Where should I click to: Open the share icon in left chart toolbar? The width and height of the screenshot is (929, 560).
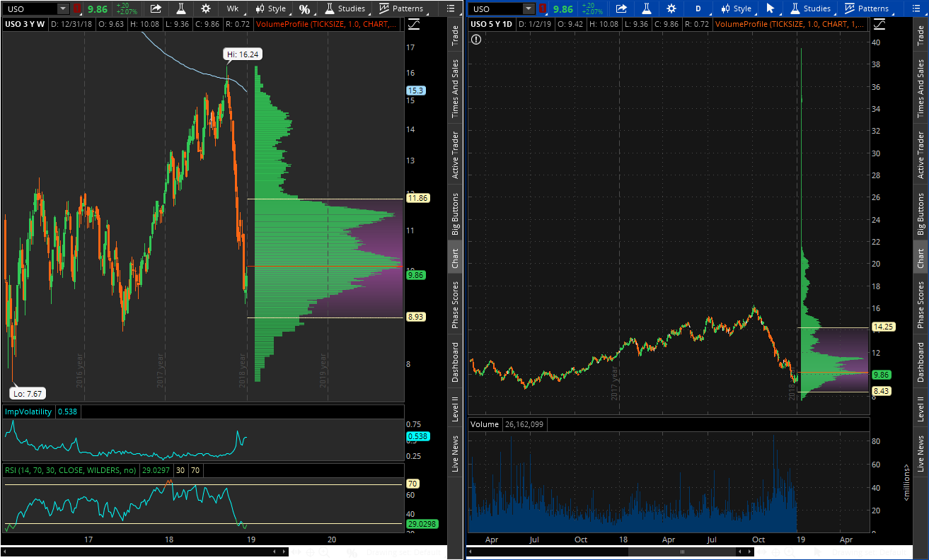coord(156,8)
